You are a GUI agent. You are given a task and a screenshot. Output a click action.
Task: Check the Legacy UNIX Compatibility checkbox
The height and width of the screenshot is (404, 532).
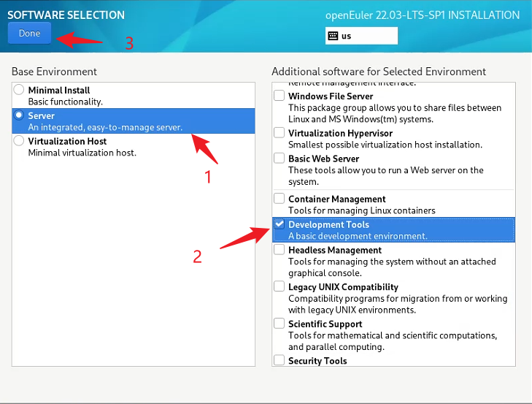tap(279, 286)
